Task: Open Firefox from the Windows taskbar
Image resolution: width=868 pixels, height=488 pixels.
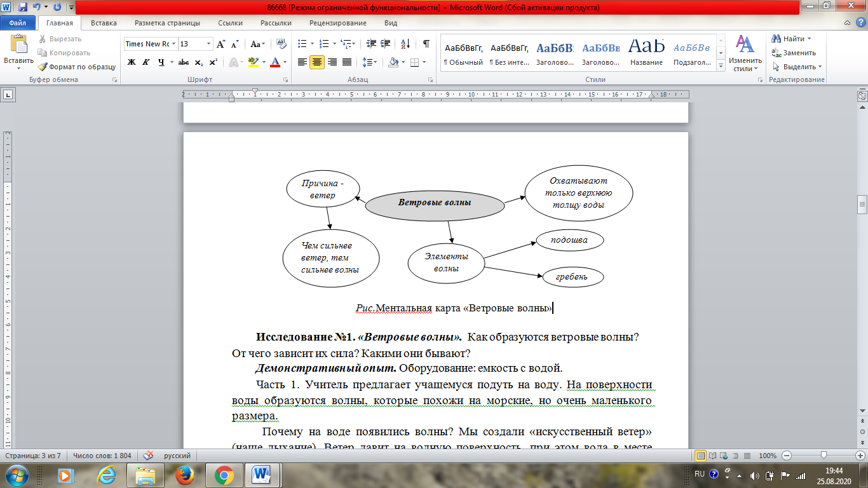Action: coord(186,475)
